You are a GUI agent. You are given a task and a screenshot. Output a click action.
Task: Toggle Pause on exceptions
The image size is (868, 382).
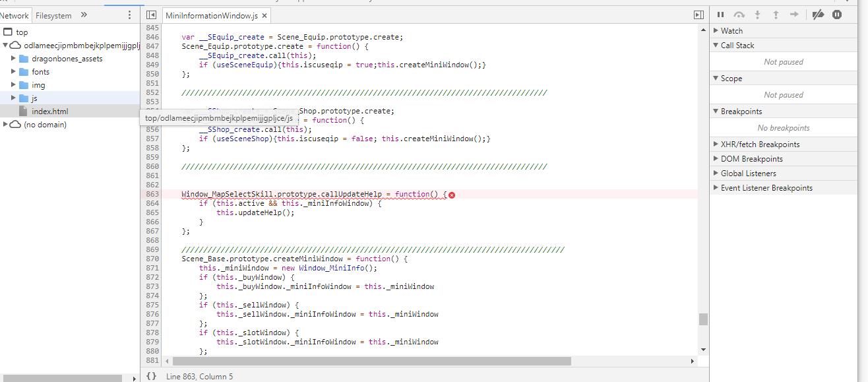click(837, 15)
